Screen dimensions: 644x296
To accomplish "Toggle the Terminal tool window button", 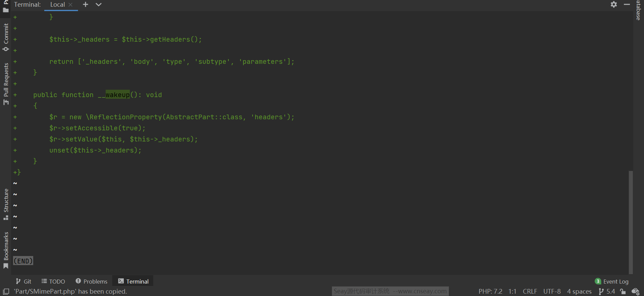I will 133,281.
